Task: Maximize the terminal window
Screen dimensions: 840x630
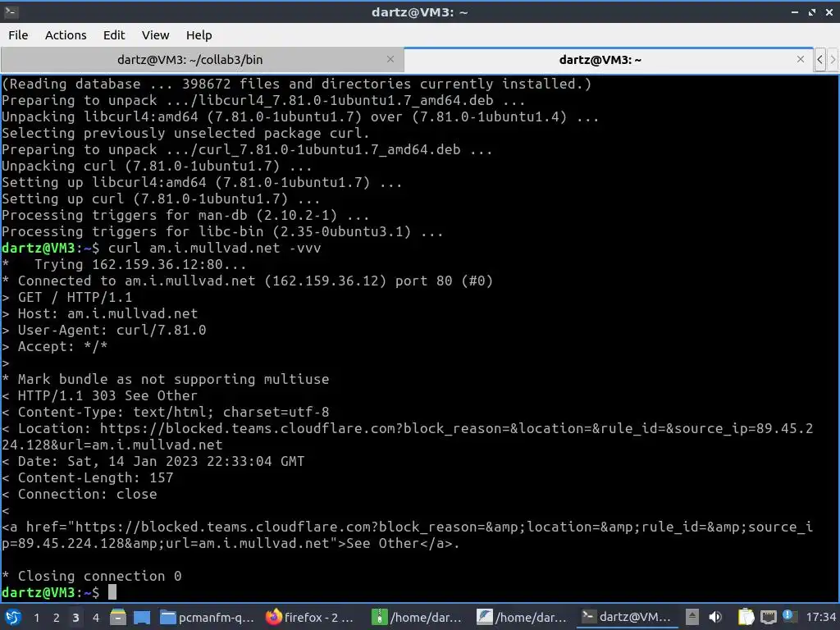Action: tap(811, 11)
